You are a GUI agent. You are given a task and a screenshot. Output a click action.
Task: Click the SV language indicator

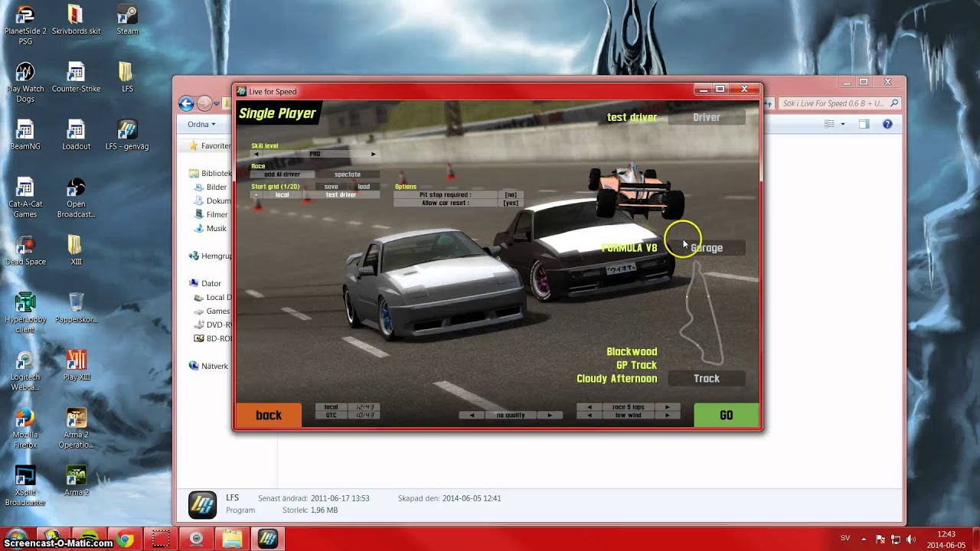point(845,539)
